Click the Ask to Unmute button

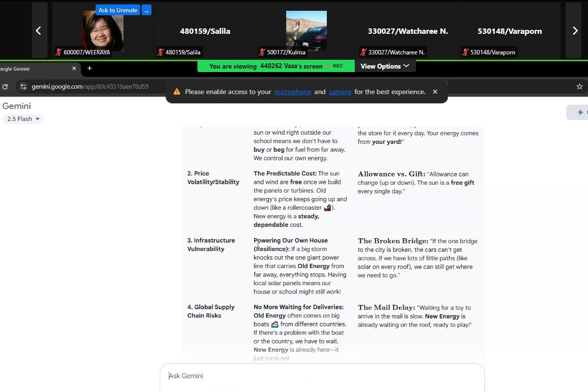[118, 10]
